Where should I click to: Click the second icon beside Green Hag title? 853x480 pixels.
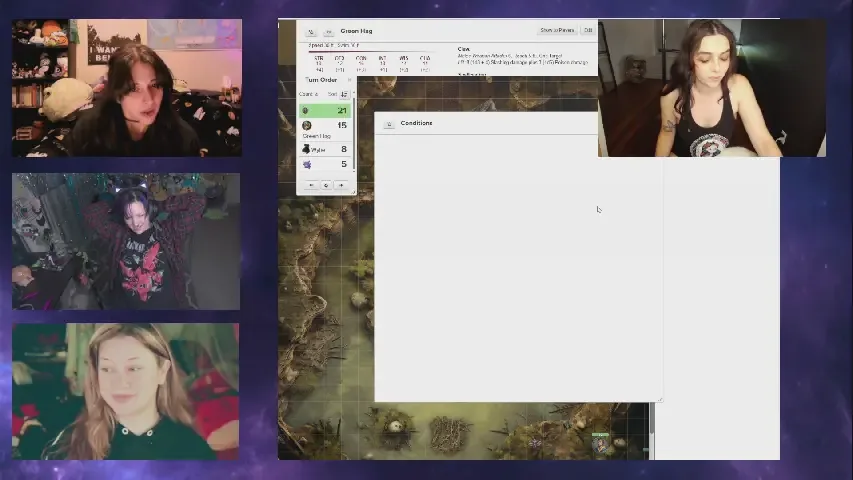pyautogui.click(x=328, y=31)
